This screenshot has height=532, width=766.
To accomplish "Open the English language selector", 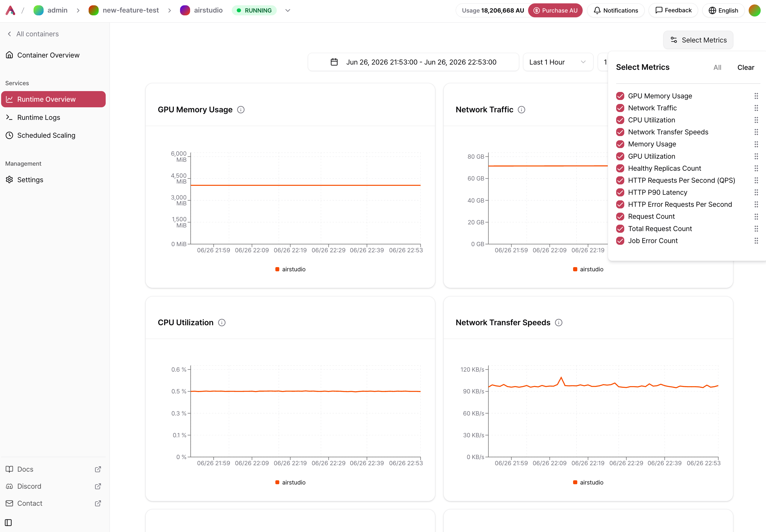I will point(723,10).
